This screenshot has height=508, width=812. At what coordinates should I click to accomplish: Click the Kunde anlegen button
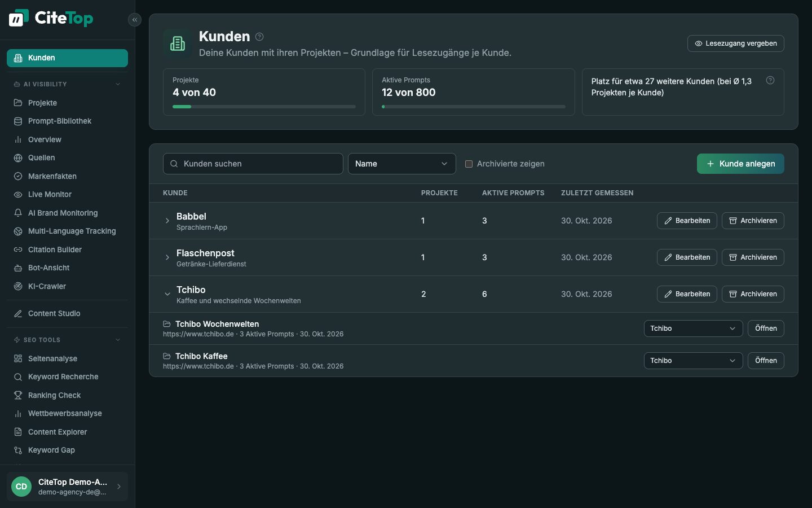pyautogui.click(x=740, y=164)
